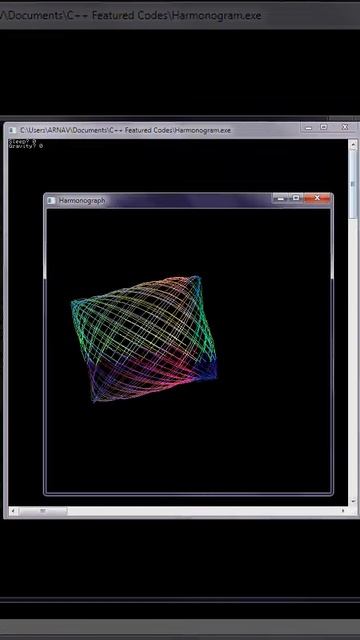Click the Harmonograph title bar text

point(82,200)
